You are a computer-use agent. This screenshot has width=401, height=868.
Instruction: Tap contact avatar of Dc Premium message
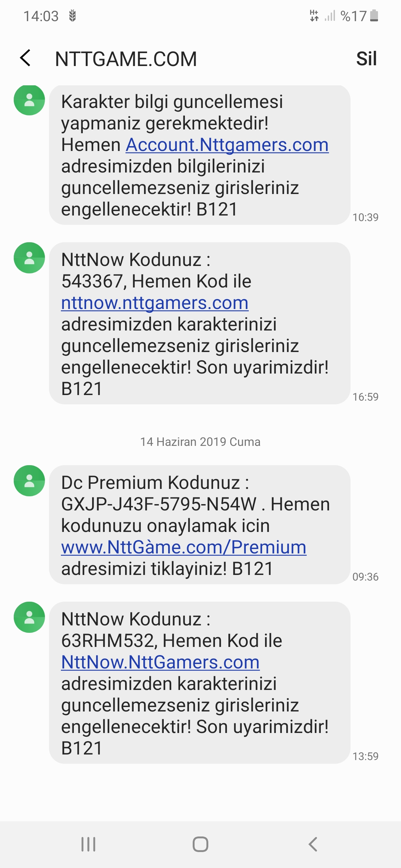pyautogui.click(x=29, y=481)
